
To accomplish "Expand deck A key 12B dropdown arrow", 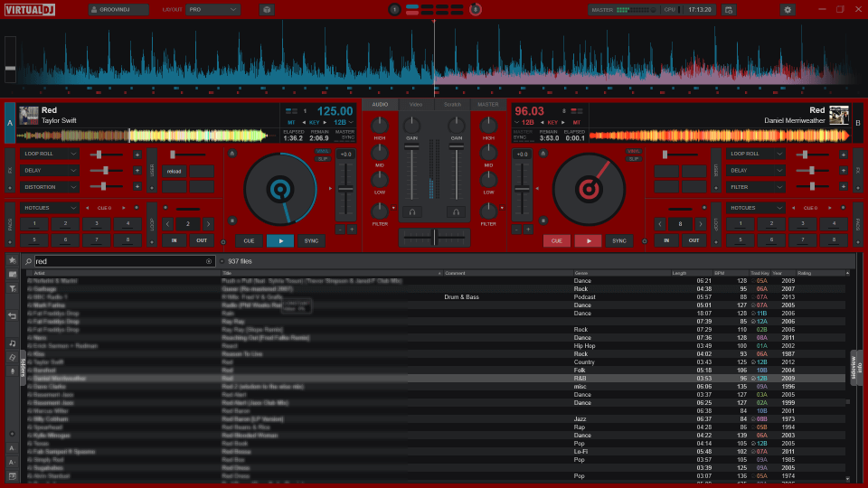I will point(351,122).
